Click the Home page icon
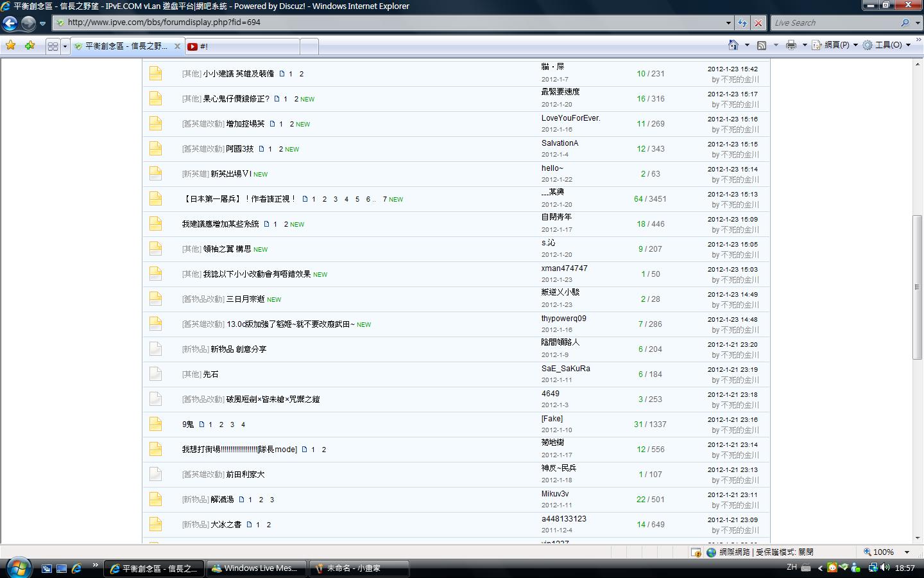This screenshot has height=578, width=924. 733,45
